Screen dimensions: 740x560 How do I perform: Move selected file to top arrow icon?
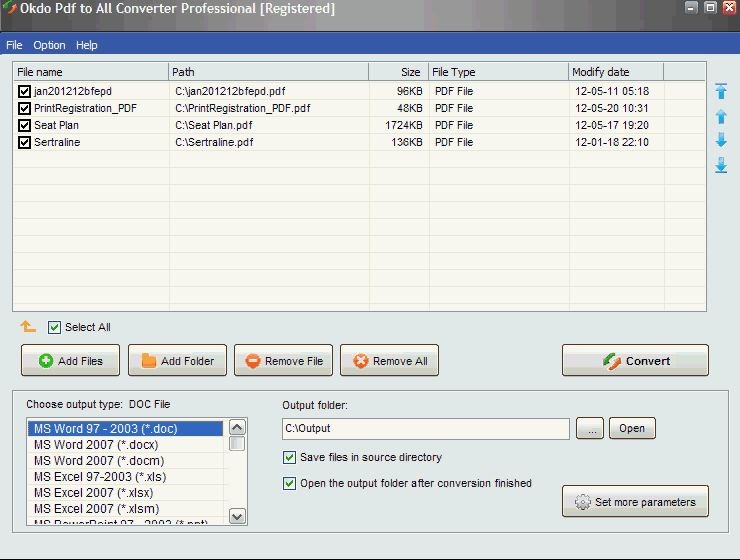tap(721, 91)
